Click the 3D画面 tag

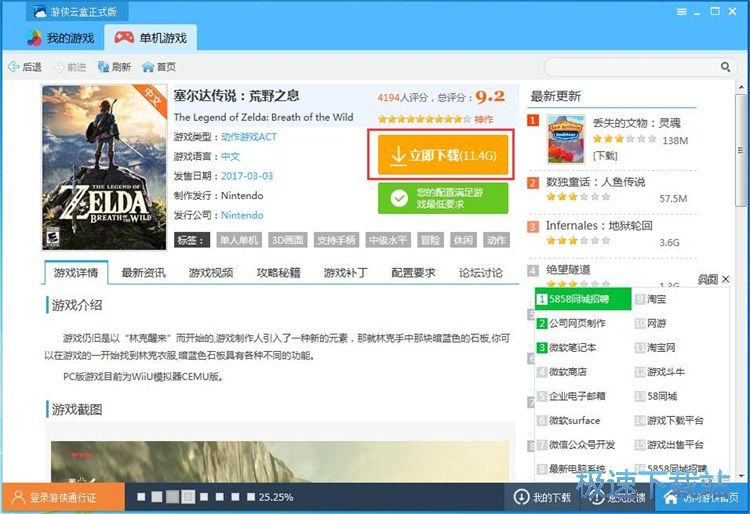tap(287, 240)
